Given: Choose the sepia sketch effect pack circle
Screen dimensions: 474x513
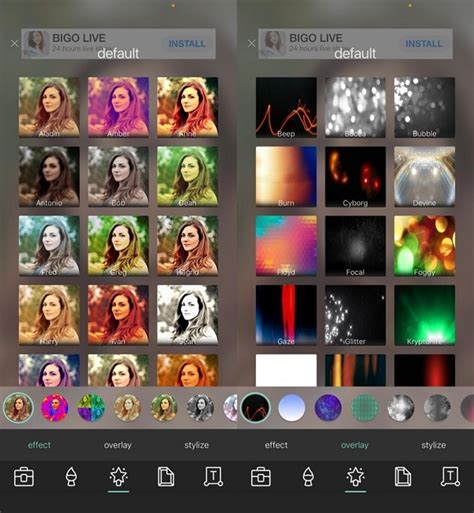Looking at the screenshot, I should click(127, 407).
